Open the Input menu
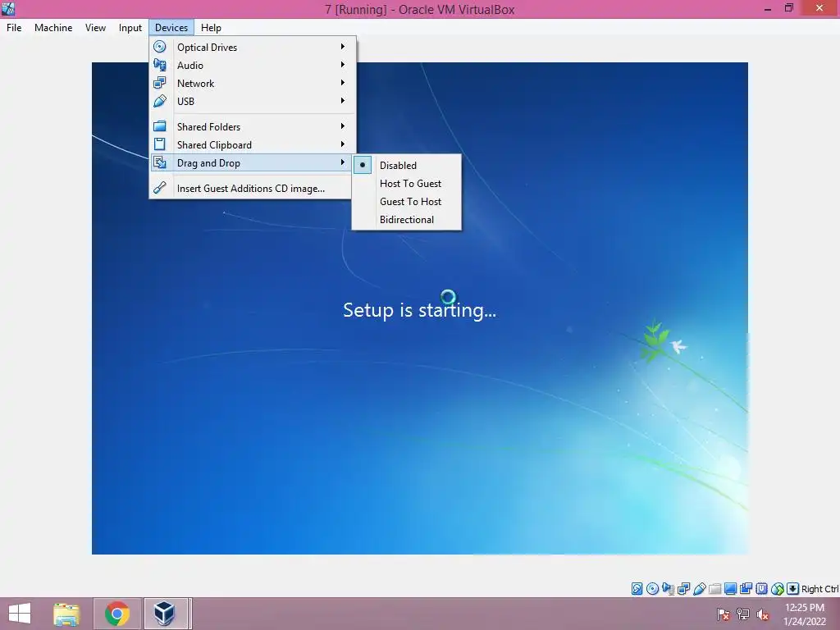 (130, 28)
